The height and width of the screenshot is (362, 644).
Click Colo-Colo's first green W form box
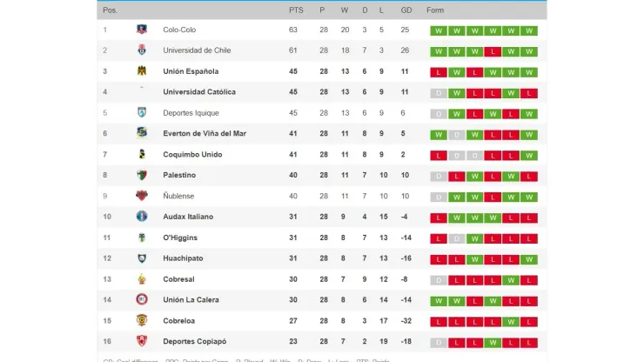click(x=439, y=30)
